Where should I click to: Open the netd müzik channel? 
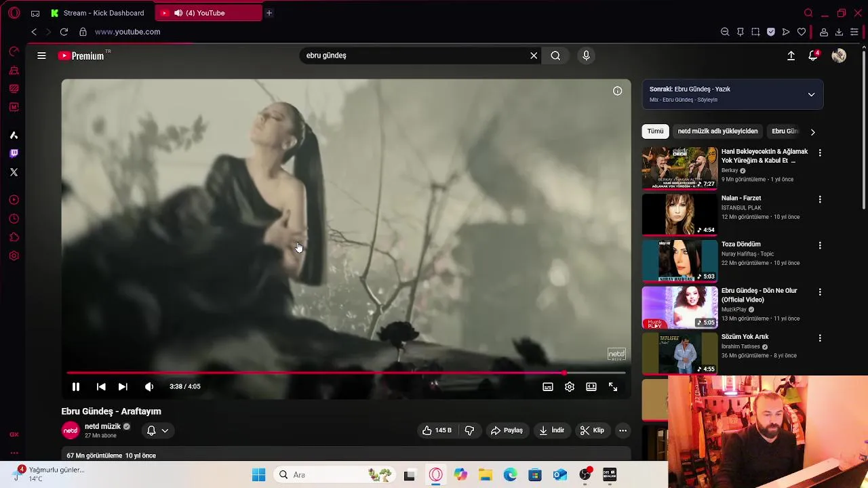(102, 426)
